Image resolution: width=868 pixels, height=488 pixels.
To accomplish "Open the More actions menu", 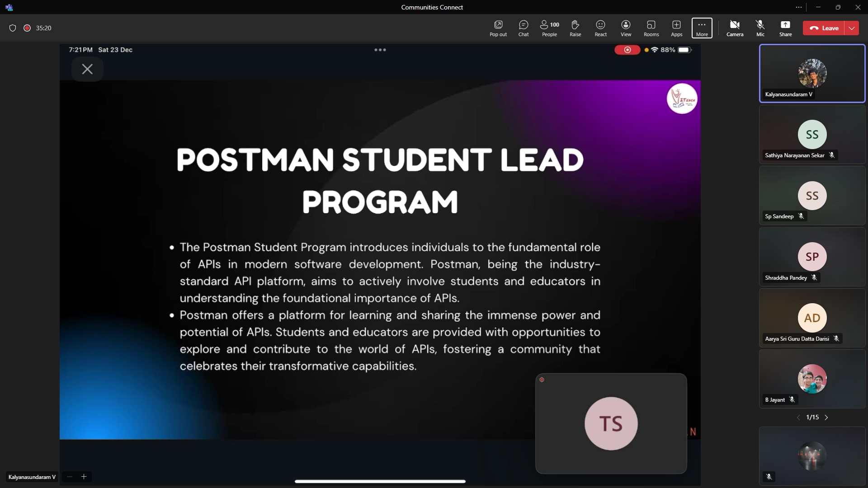I will tap(702, 28).
